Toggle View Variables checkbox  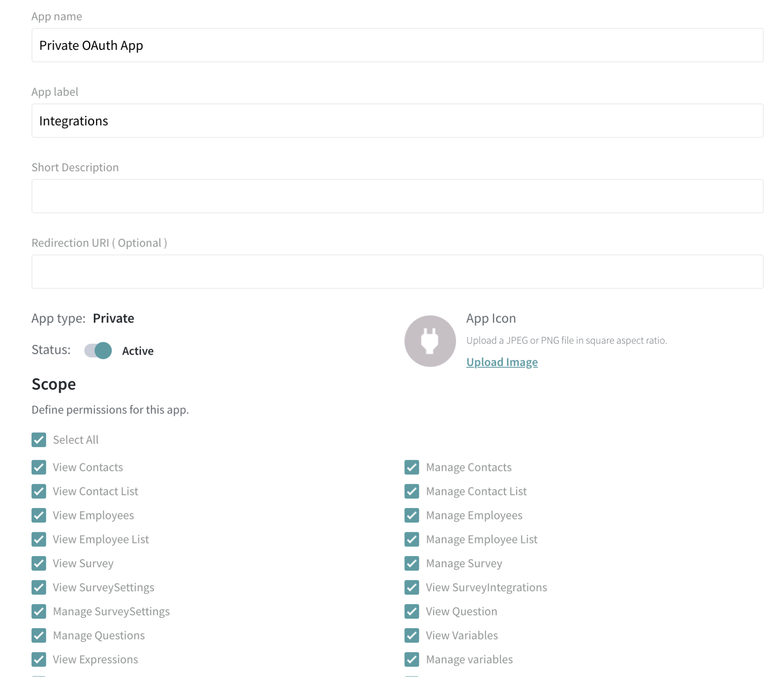pyautogui.click(x=412, y=635)
